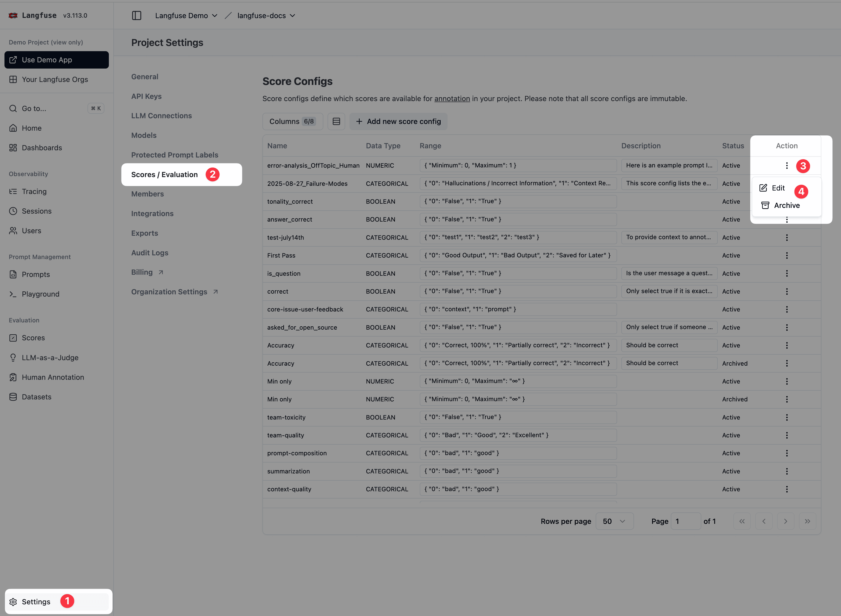Change Rows per page from 50

coord(614,521)
